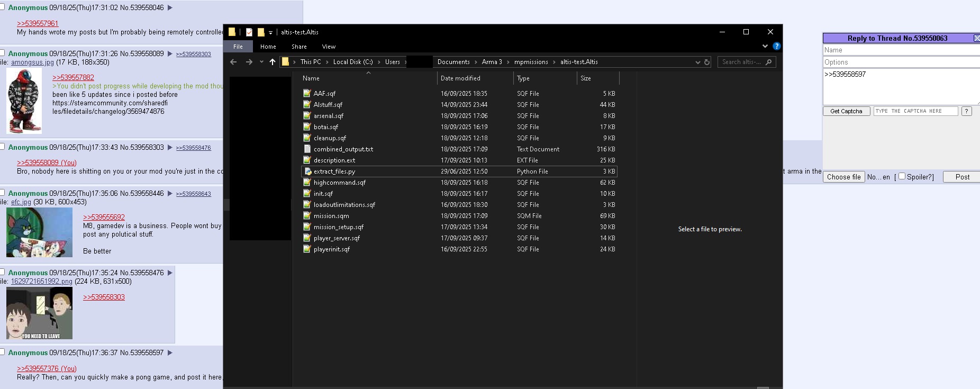This screenshot has width=980, height=389.
Task: Select the description.ext file icon
Action: click(x=307, y=160)
